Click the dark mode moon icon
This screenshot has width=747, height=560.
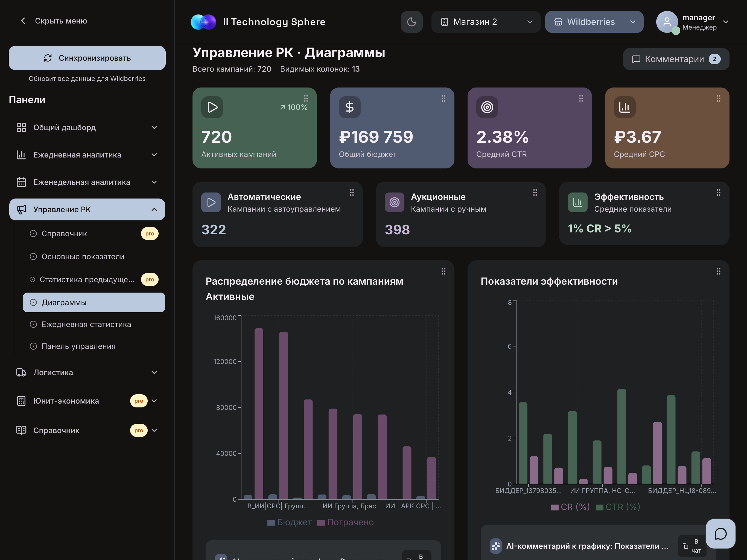tap(411, 22)
